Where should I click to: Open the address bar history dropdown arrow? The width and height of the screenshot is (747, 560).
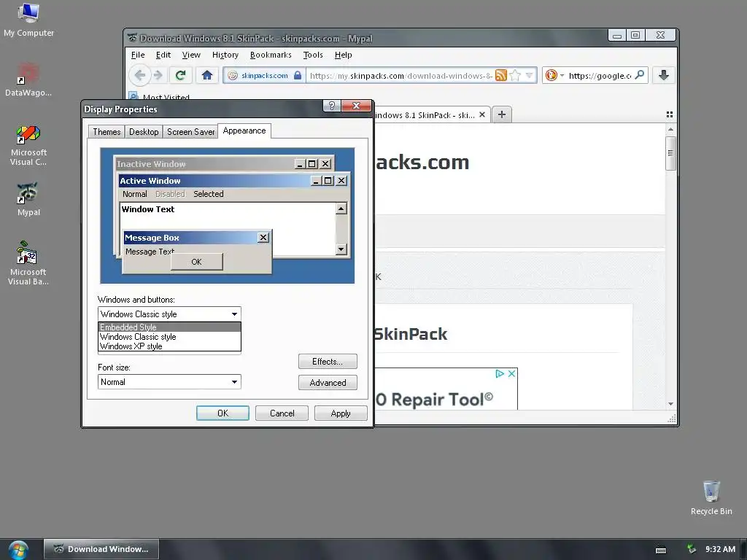pos(529,75)
